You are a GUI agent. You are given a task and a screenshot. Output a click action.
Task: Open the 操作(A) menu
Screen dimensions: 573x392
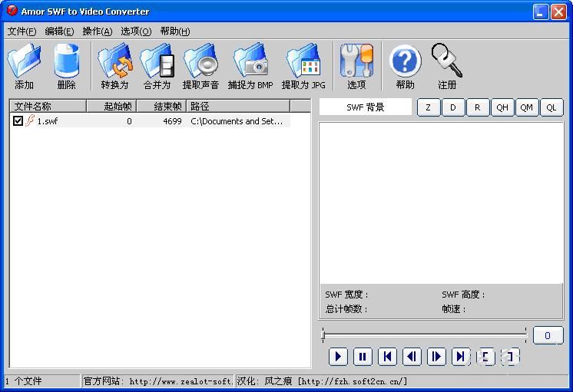[98, 31]
